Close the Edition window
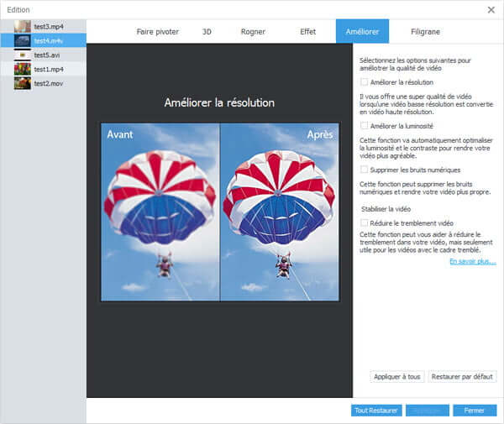The image size is (504, 424). pyautogui.click(x=491, y=9)
